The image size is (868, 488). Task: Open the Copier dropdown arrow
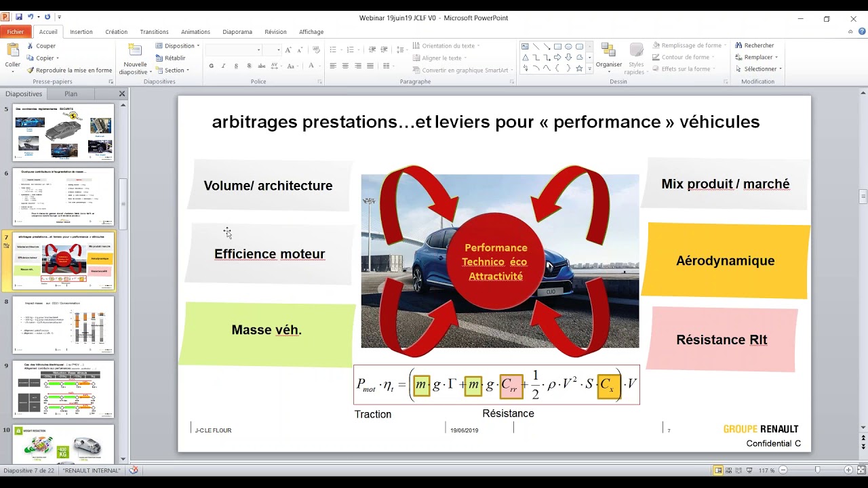[58, 58]
